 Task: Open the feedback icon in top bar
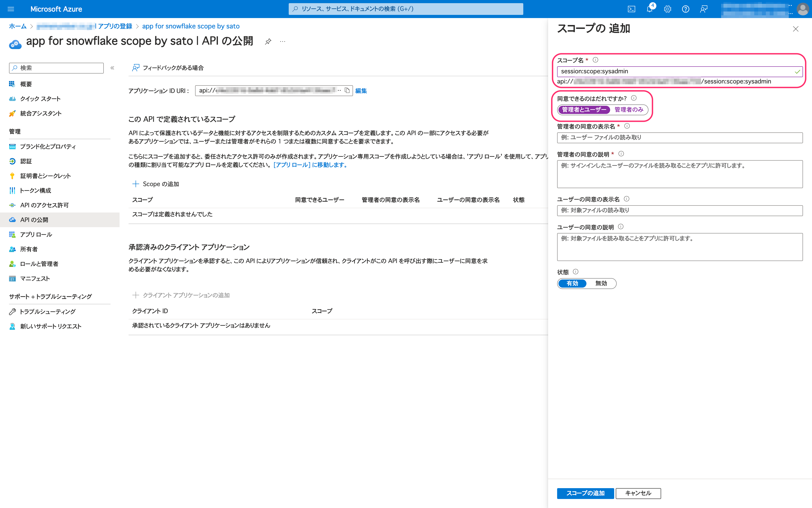pos(704,9)
